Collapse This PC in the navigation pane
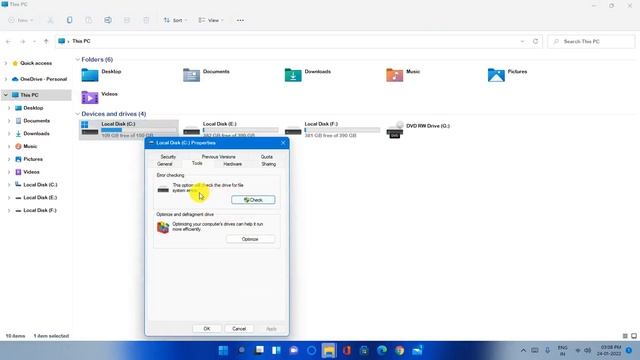Viewport: 640px width, 360px height. tap(6, 95)
